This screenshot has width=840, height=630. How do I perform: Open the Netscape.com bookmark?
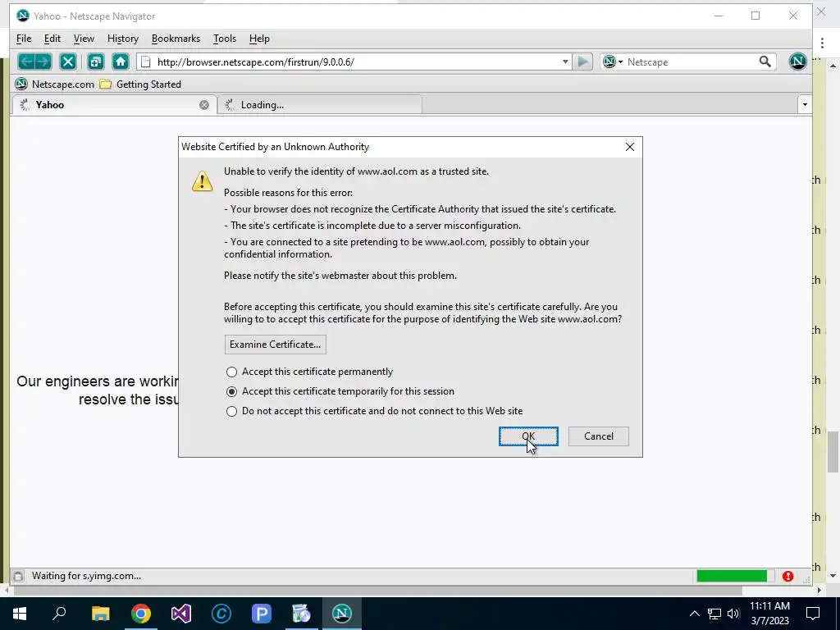[55, 84]
